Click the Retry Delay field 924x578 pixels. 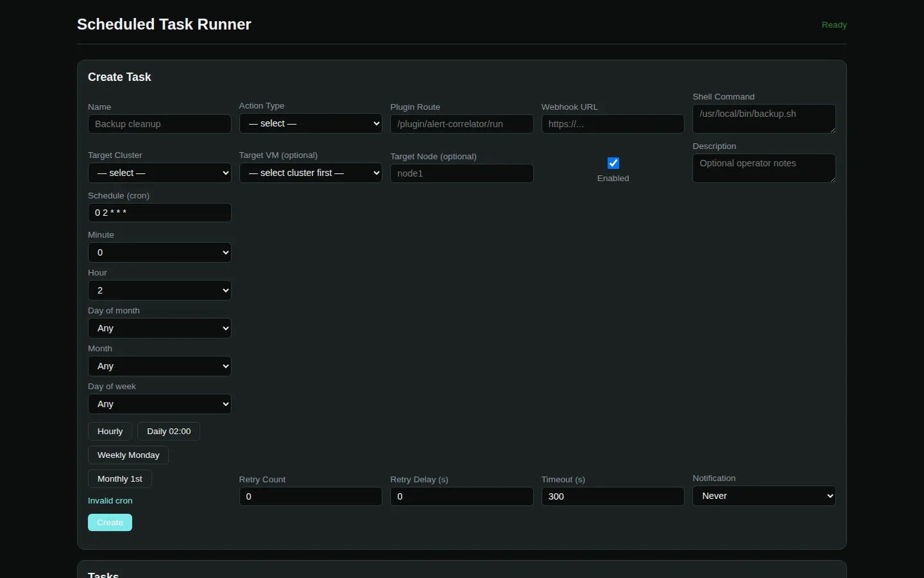pos(462,496)
